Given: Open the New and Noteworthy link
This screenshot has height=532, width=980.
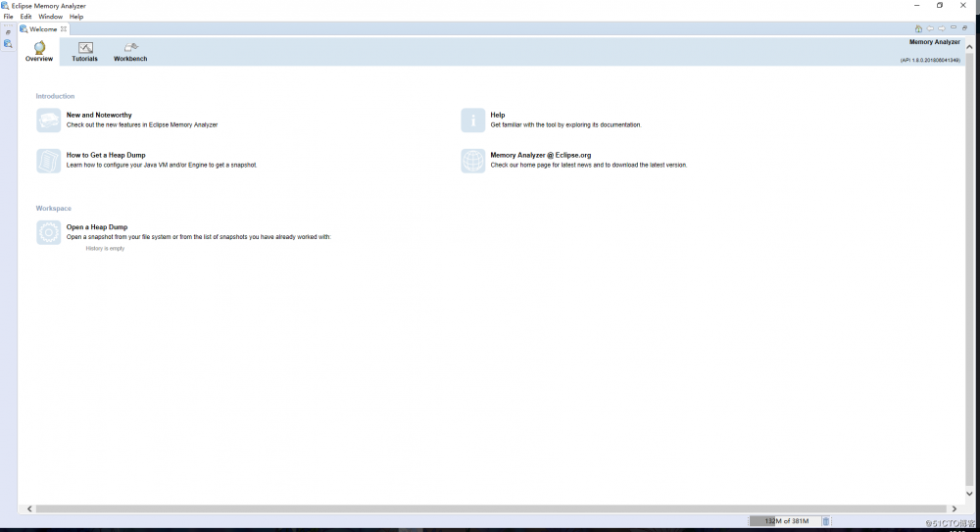Looking at the screenshot, I should tap(99, 115).
